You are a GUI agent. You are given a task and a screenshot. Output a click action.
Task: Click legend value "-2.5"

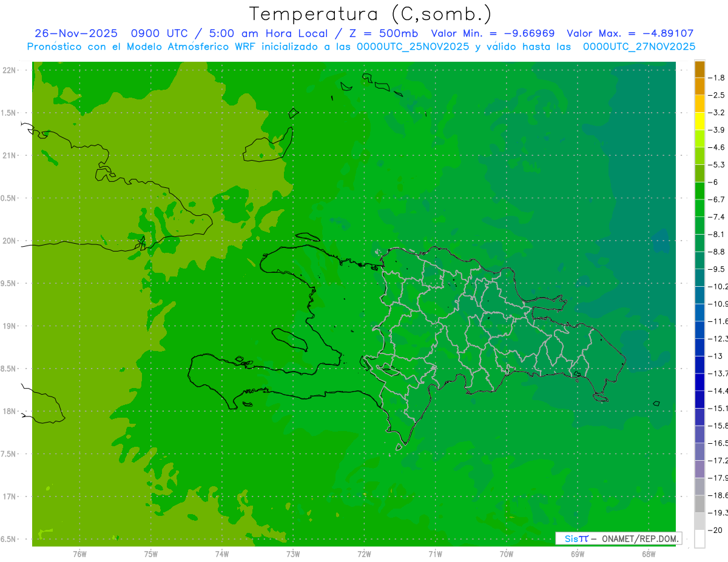(717, 95)
